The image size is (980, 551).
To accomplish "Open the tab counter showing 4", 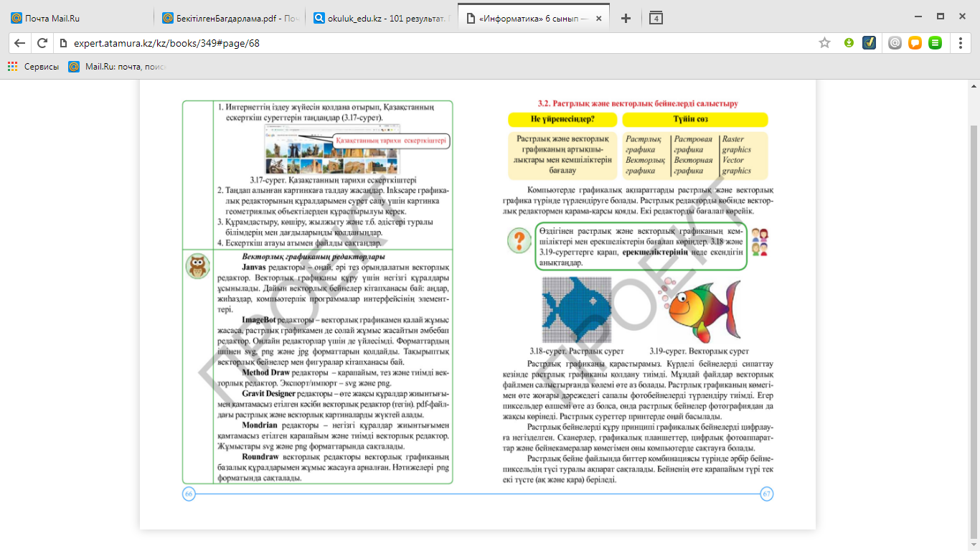I will pyautogui.click(x=656, y=18).
